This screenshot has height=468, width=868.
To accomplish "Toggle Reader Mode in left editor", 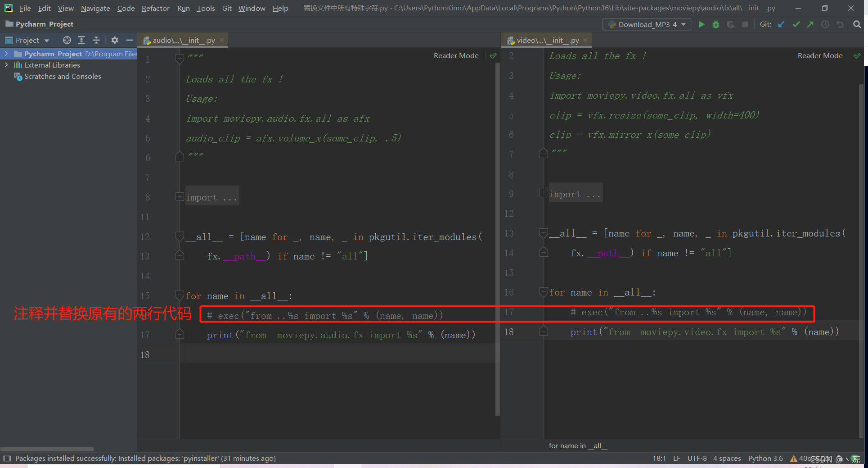I will click(456, 56).
